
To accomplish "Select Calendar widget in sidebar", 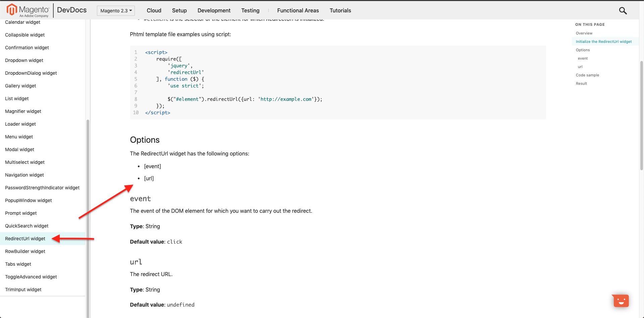I will point(22,22).
